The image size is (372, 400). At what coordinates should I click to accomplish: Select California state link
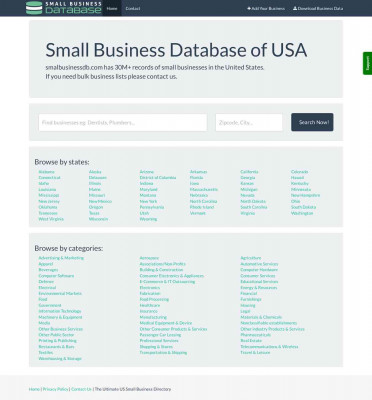point(249,172)
